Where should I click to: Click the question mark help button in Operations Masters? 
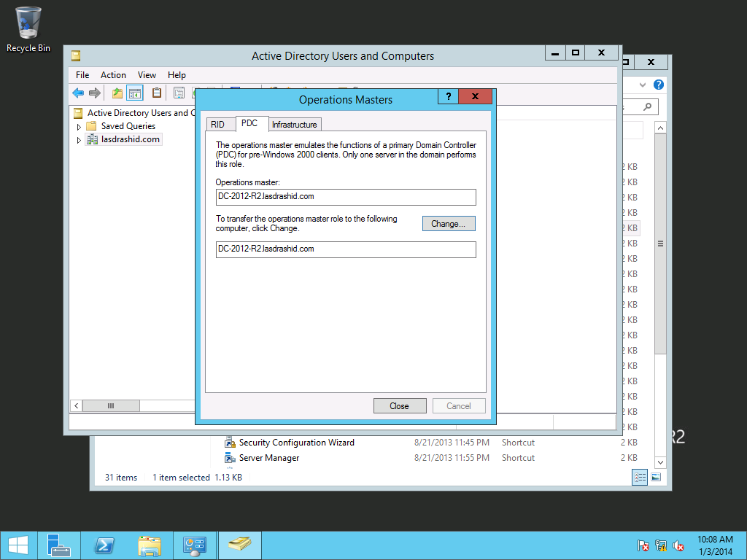tap(449, 96)
